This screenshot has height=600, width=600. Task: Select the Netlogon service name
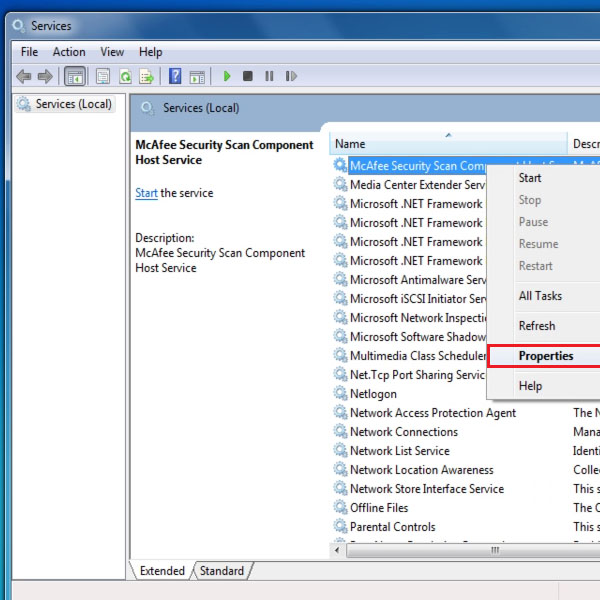373,394
